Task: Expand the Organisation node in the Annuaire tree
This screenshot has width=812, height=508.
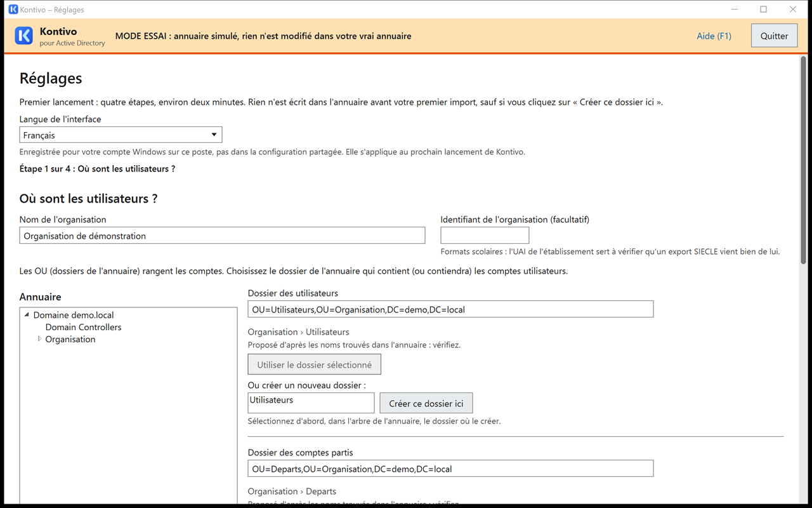Action: [x=39, y=339]
